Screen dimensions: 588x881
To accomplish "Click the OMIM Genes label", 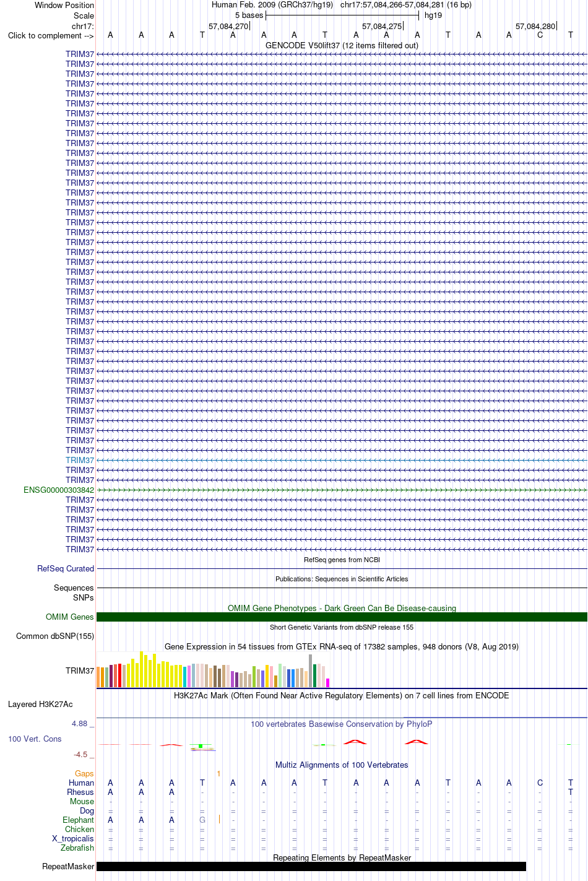I will click(x=70, y=617).
